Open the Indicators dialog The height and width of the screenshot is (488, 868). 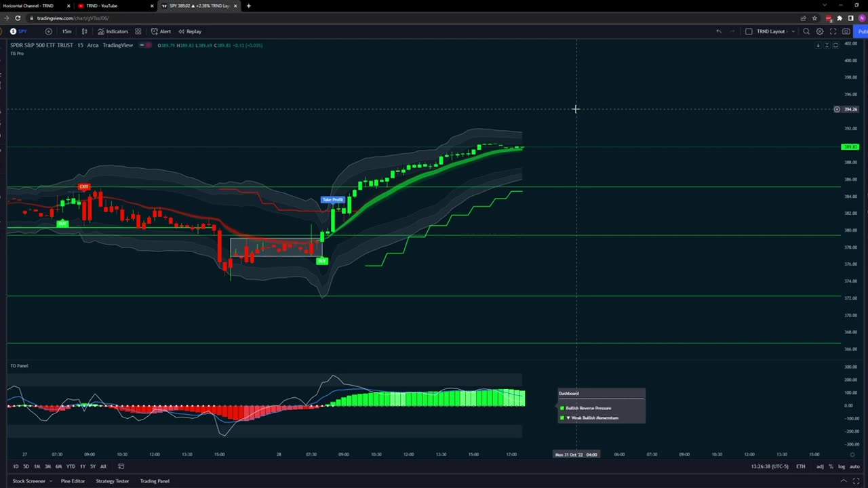coord(113,31)
